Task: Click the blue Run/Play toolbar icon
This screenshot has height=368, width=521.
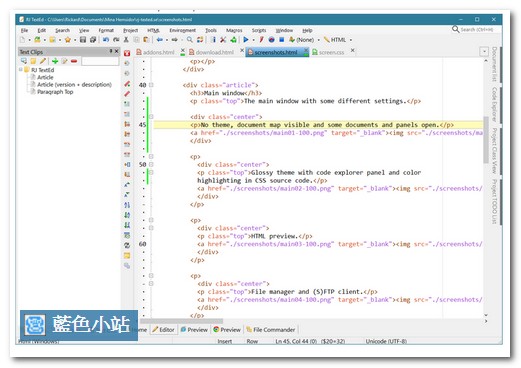Action: tap(246, 40)
